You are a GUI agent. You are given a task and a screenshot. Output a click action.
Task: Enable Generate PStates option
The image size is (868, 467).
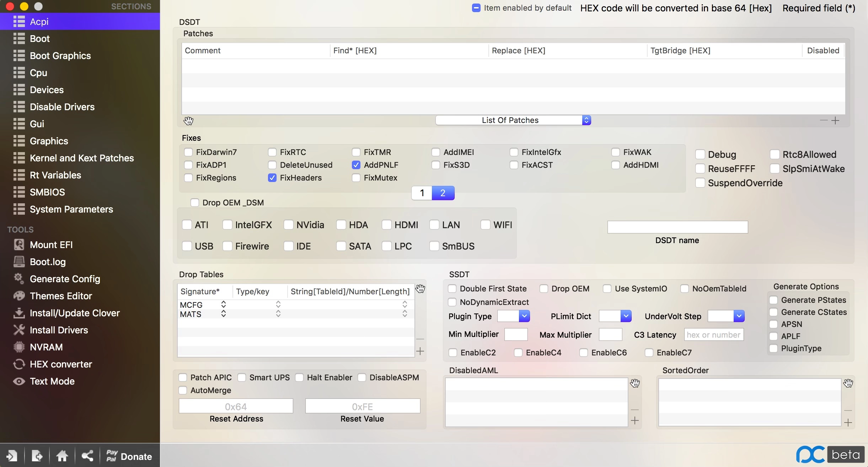pyautogui.click(x=773, y=300)
